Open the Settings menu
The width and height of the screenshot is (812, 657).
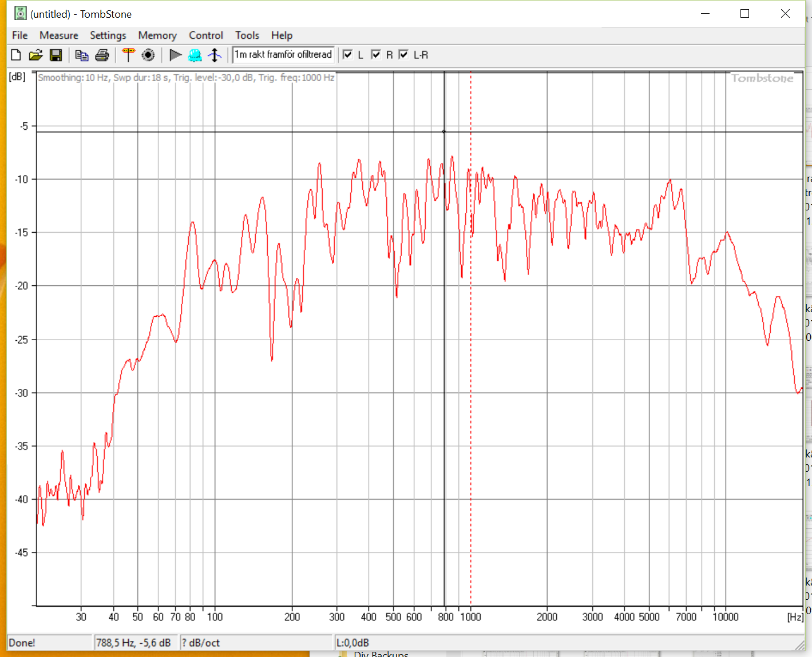(108, 35)
